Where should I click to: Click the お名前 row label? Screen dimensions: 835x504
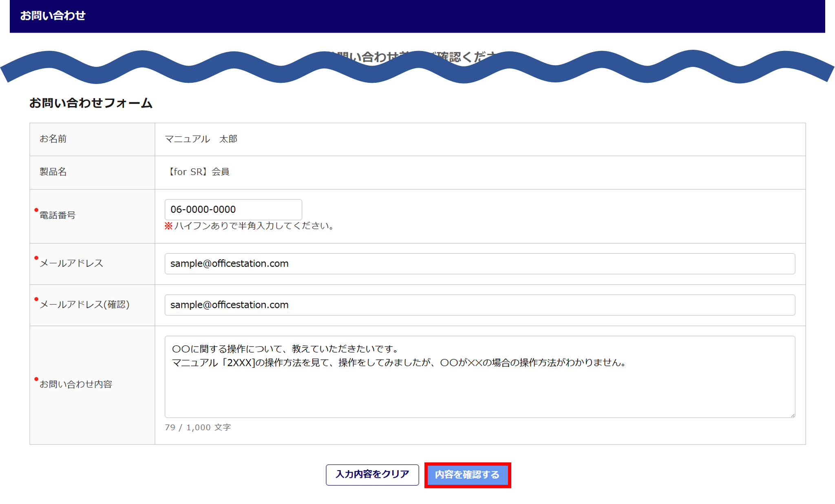53,139
